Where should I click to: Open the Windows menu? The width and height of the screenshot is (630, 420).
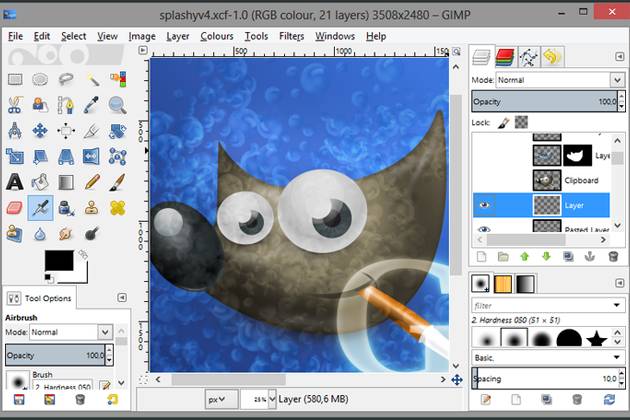335,36
